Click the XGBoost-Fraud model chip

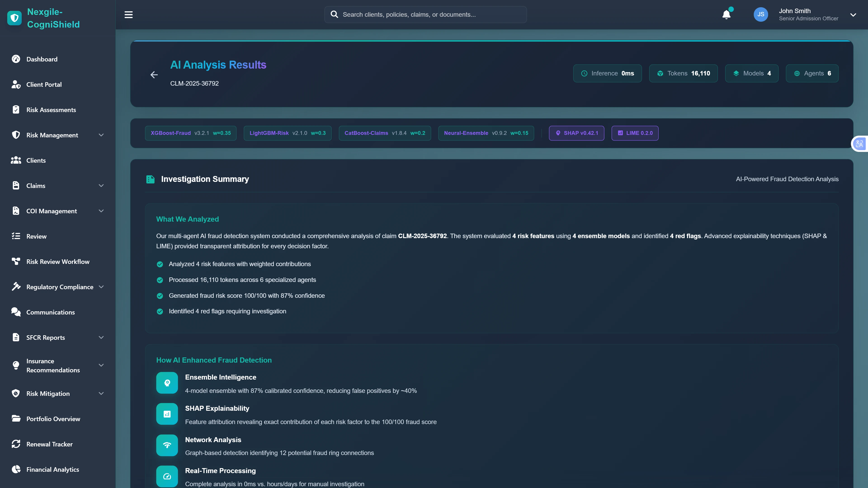190,133
